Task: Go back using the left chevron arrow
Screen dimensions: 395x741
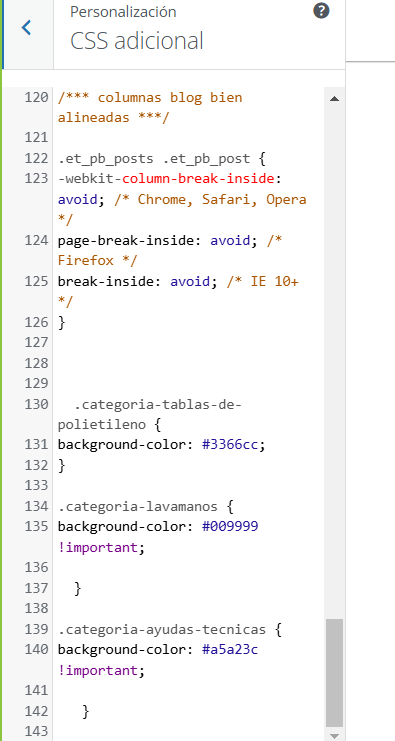Action: (x=26, y=28)
